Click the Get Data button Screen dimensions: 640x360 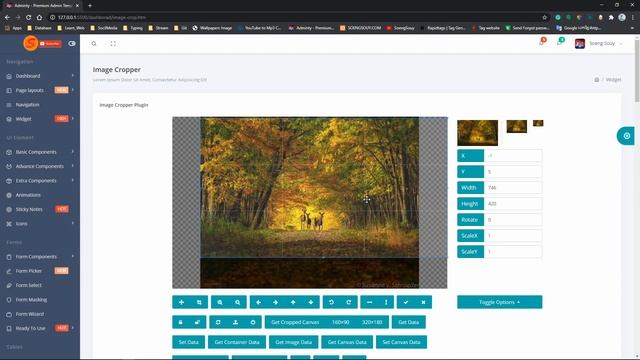pyautogui.click(x=409, y=322)
